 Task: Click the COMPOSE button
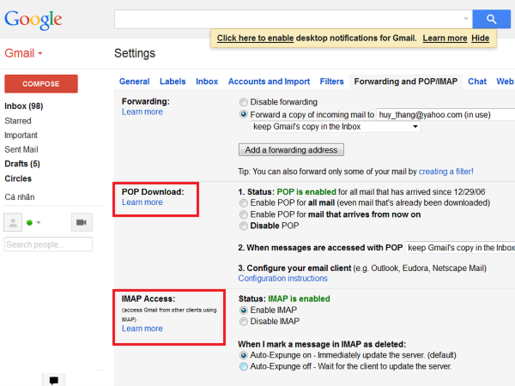point(41,84)
